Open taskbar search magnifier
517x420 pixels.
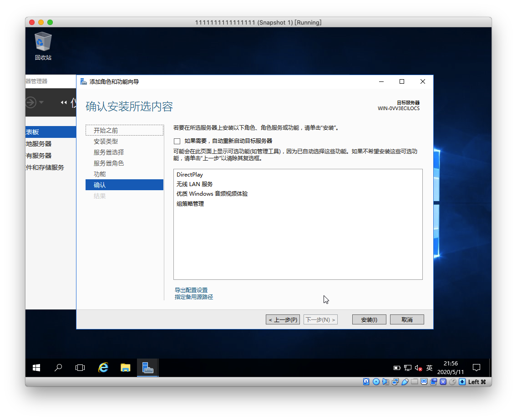point(58,368)
